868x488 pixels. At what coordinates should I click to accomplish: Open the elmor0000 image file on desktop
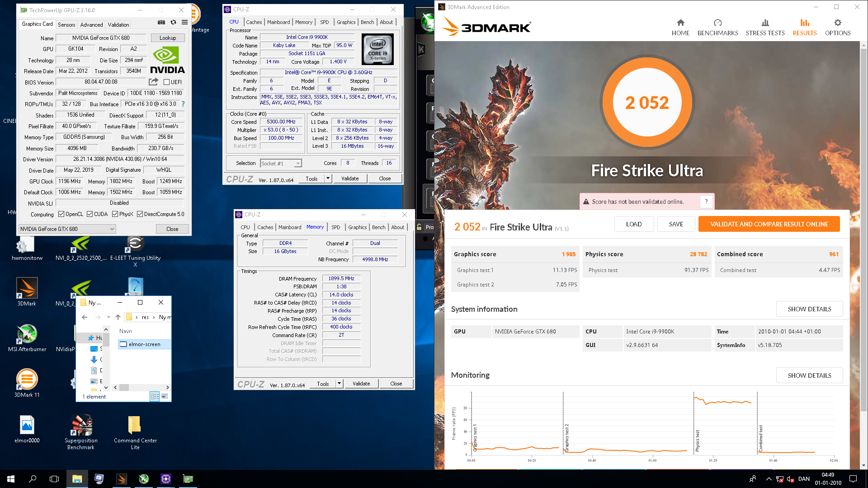click(27, 429)
